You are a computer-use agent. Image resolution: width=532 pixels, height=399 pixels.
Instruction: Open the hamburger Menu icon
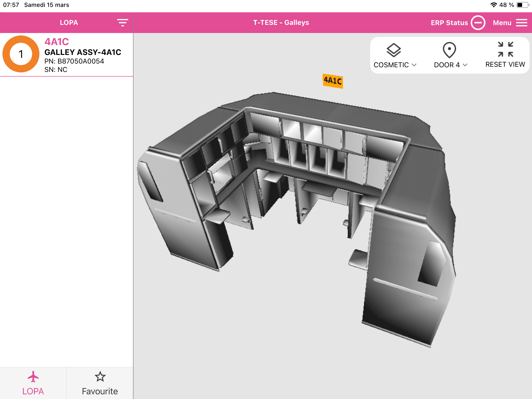pos(522,23)
